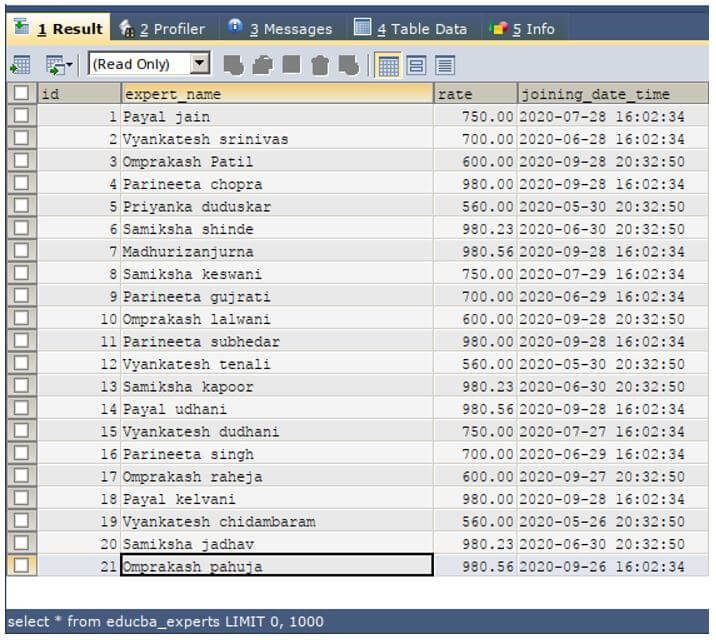Sort by joining_date_time column header
The height and width of the screenshot is (640, 716).
[613, 94]
